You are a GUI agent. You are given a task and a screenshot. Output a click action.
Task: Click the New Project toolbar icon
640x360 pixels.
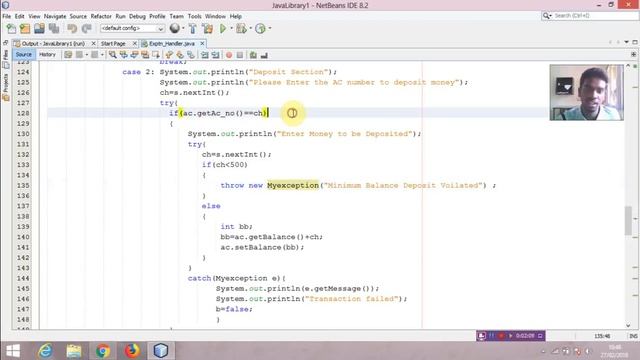(25, 29)
